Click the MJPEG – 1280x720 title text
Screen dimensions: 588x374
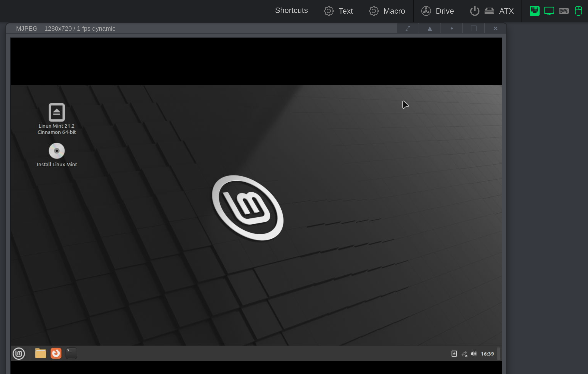(66, 28)
